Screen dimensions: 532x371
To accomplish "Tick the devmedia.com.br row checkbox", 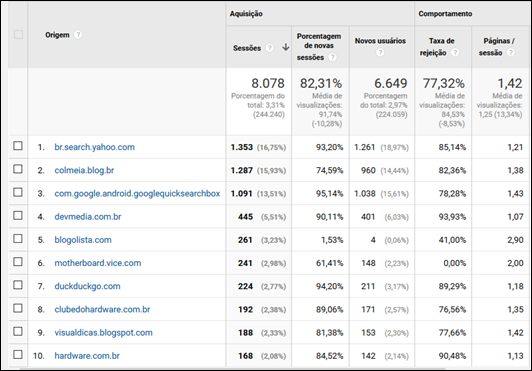I will pos(18,216).
